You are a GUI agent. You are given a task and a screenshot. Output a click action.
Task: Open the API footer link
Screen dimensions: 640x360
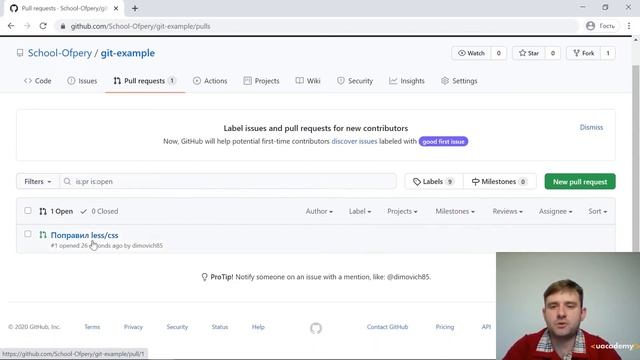pyautogui.click(x=486, y=327)
